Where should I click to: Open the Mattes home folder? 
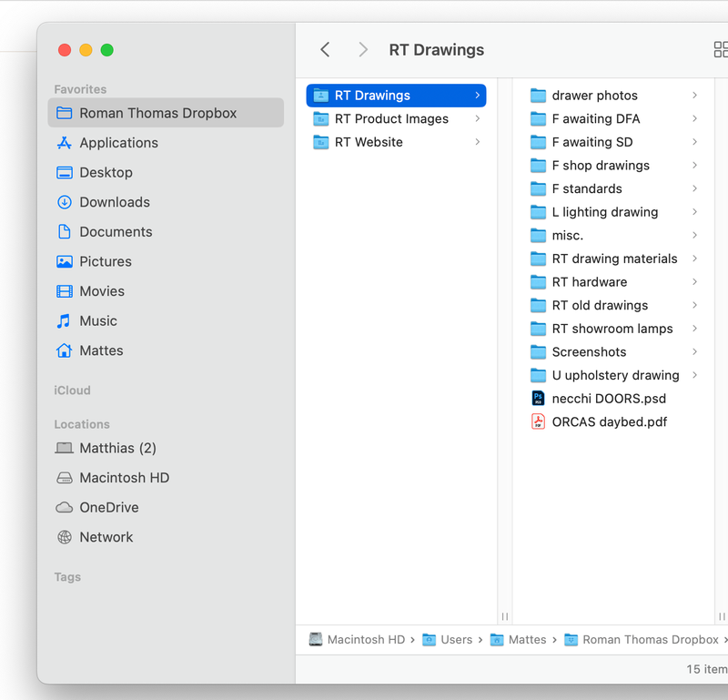click(100, 350)
